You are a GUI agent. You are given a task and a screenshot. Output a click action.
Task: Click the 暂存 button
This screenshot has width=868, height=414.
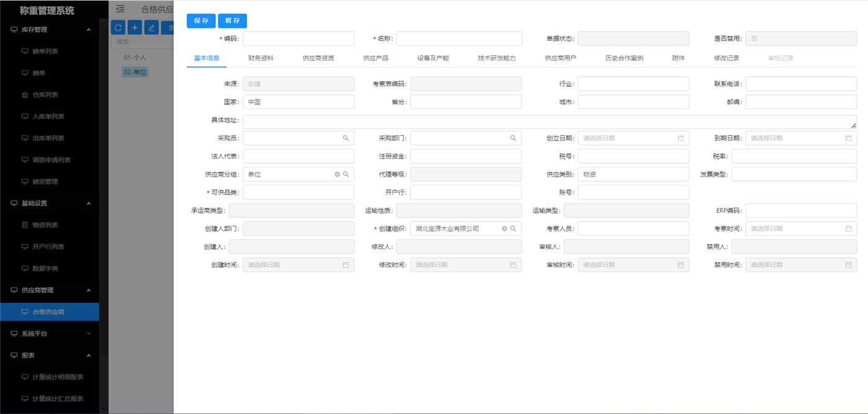tap(232, 20)
